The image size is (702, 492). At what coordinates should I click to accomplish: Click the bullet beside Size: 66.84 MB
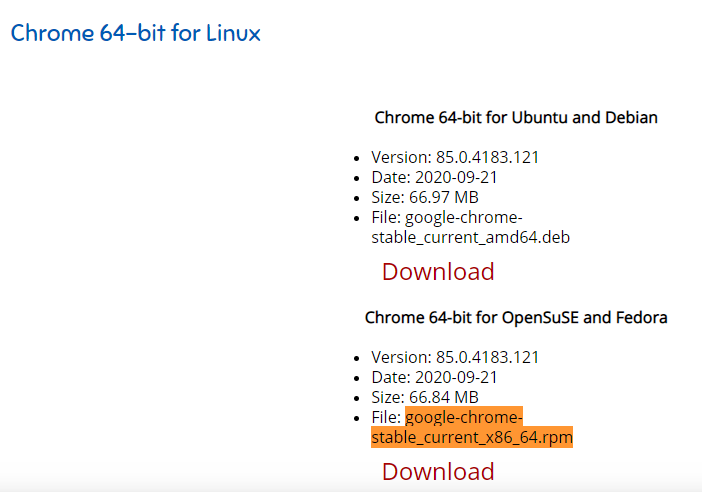356,398
